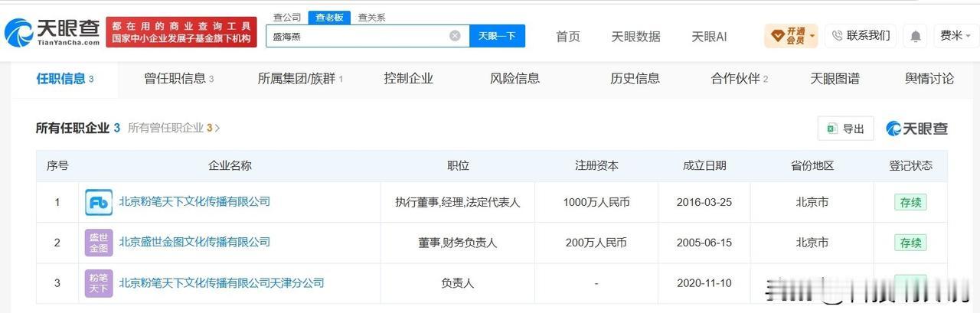Click the 联系我们 button
Screen dimensions: 980x313
[x=860, y=35]
